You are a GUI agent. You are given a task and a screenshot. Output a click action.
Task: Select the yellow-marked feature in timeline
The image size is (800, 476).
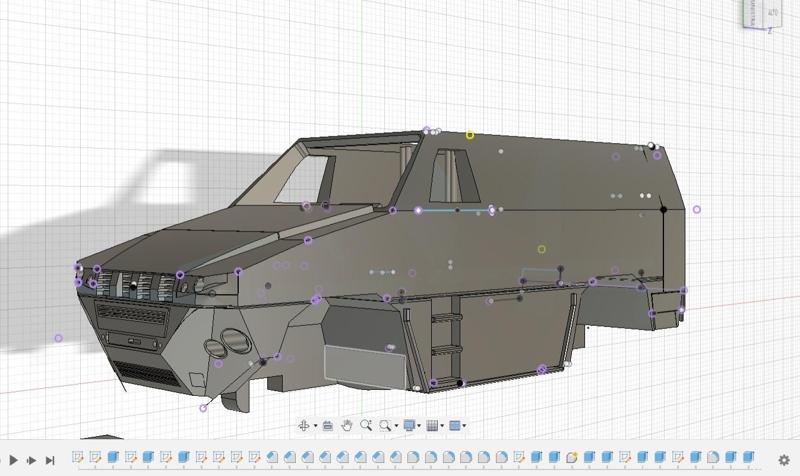[571, 457]
